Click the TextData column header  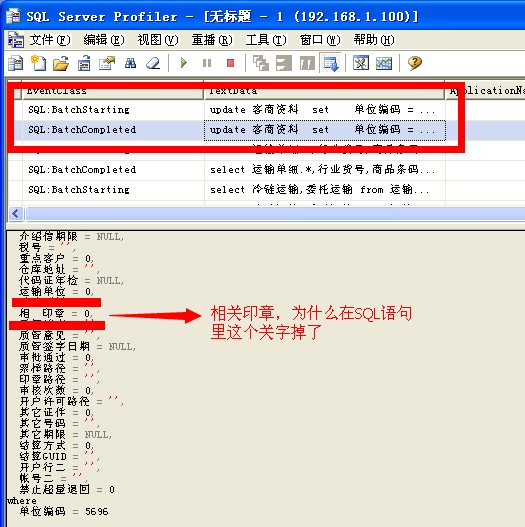324,90
